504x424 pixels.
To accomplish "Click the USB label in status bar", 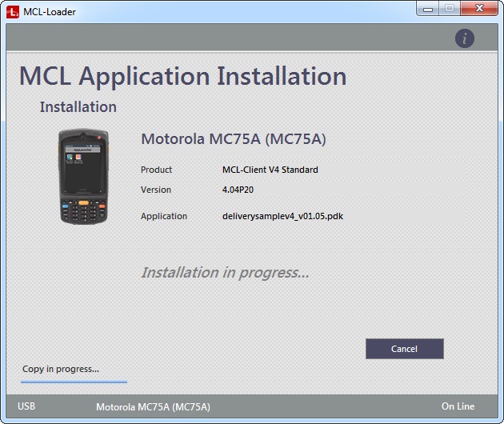I will click(26, 406).
